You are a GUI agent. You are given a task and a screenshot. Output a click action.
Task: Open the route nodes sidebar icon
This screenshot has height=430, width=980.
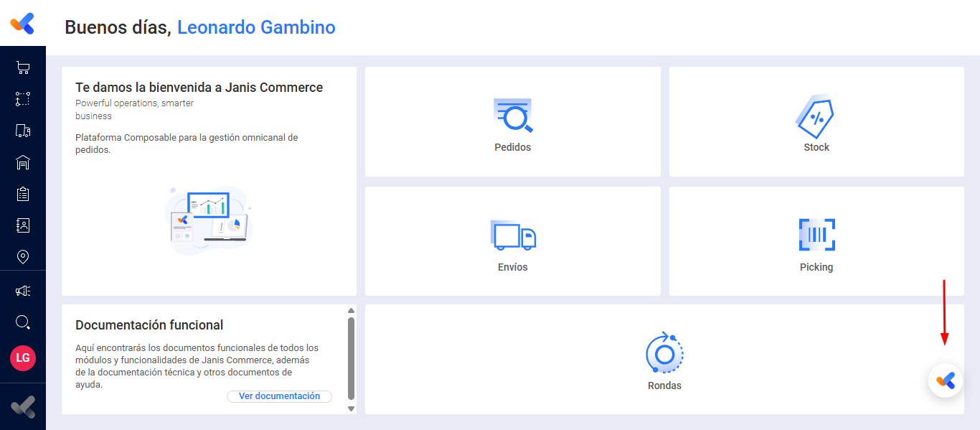(x=23, y=99)
